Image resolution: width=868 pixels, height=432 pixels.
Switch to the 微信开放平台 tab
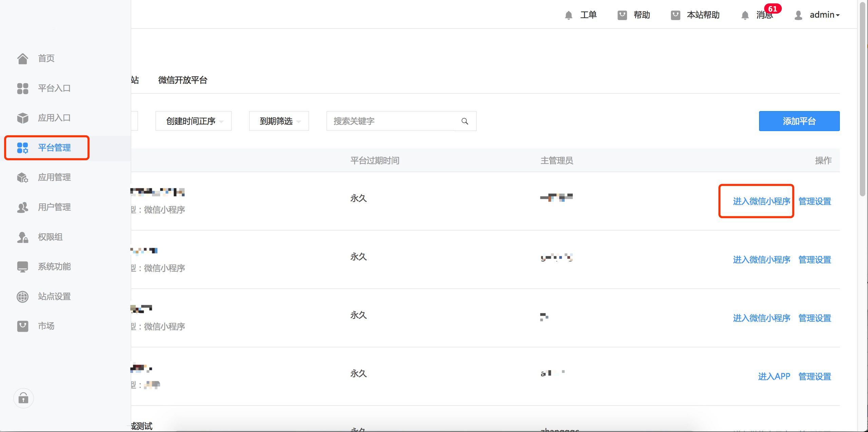tap(183, 80)
